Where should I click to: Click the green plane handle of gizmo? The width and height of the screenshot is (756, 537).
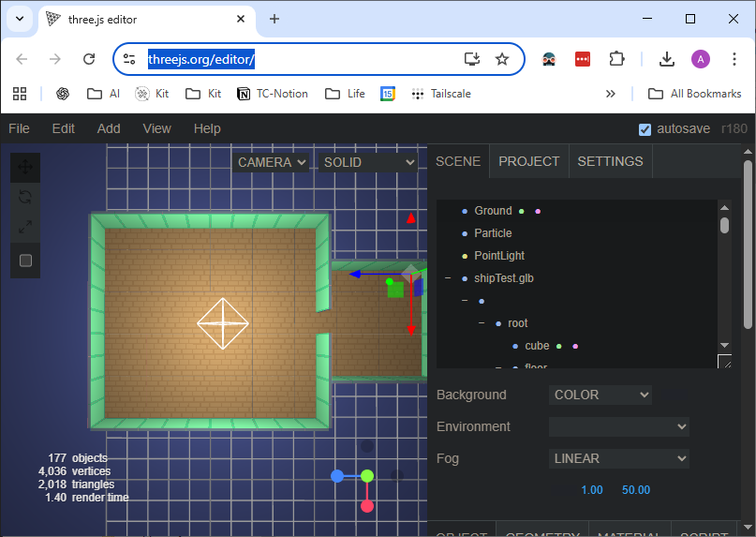pyautogui.click(x=395, y=290)
